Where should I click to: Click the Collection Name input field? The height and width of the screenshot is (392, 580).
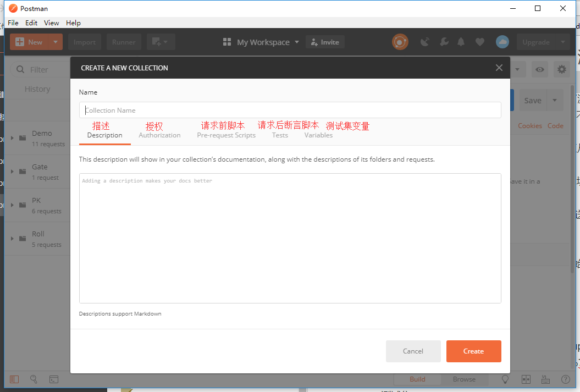pos(290,110)
